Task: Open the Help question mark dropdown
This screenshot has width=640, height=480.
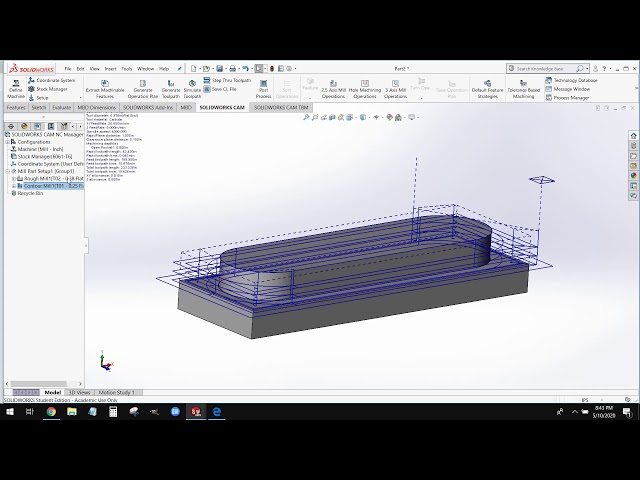Action: click(610, 69)
